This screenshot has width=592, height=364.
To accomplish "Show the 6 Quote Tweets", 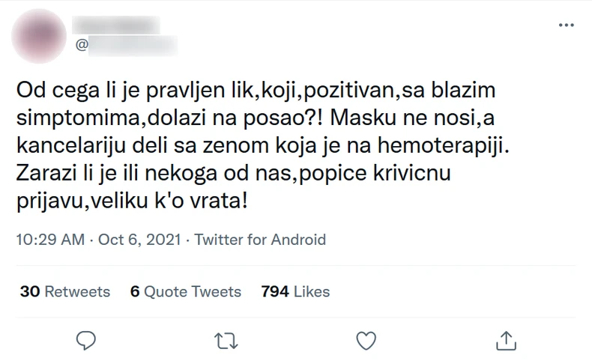I will click(185, 291).
